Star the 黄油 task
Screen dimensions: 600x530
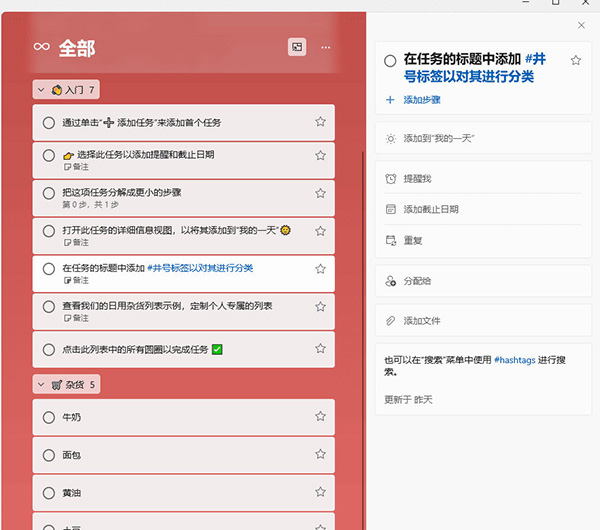(x=320, y=492)
